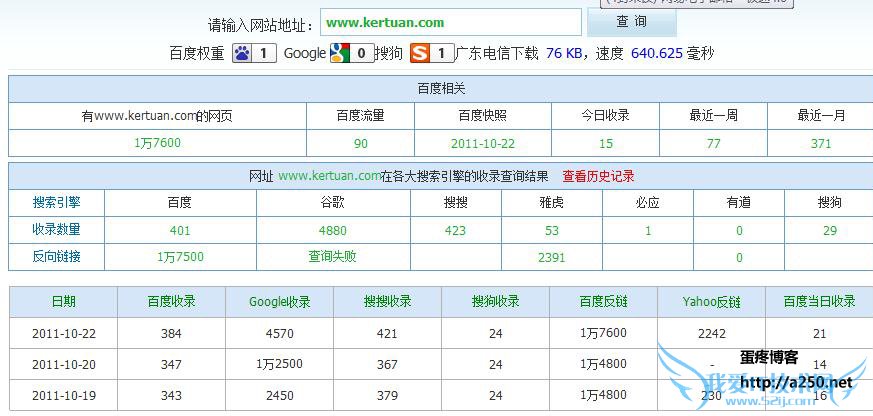Click speed value 640.625

(657, 53)
